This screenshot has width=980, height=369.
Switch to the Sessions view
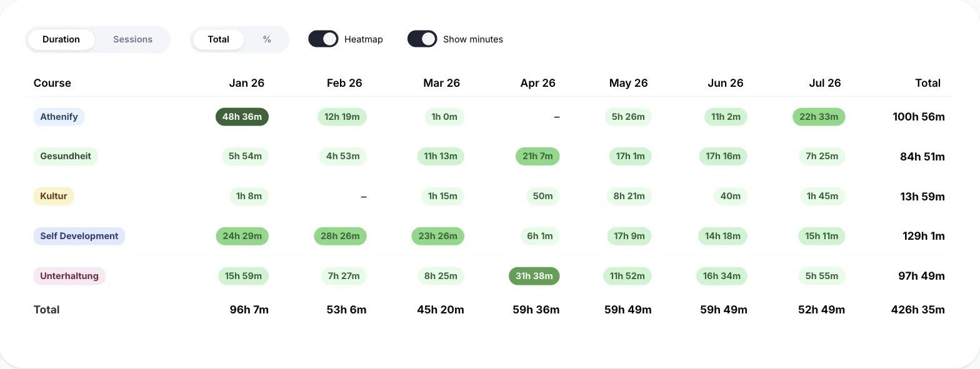coord(132,39)
